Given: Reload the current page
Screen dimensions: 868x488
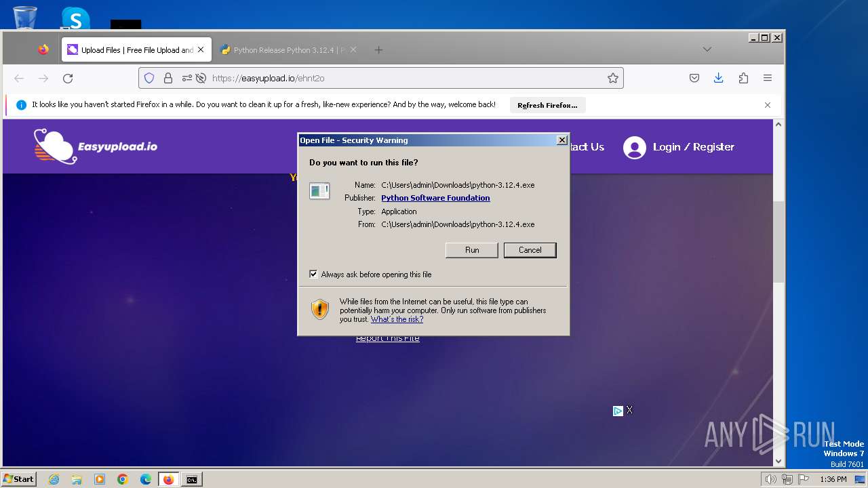Looking at the screenshot, I should click(68, 79).
